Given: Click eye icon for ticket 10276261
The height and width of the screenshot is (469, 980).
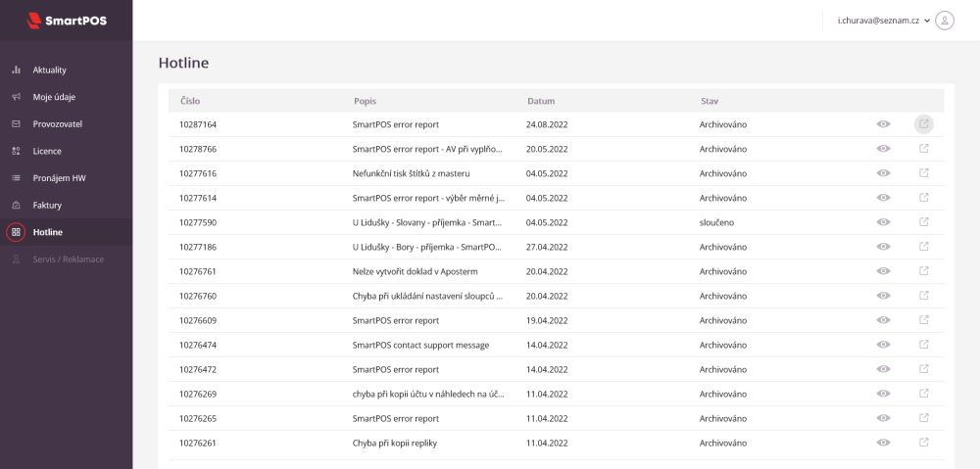Looking at the screenshot, I should (x=883, y=443).
